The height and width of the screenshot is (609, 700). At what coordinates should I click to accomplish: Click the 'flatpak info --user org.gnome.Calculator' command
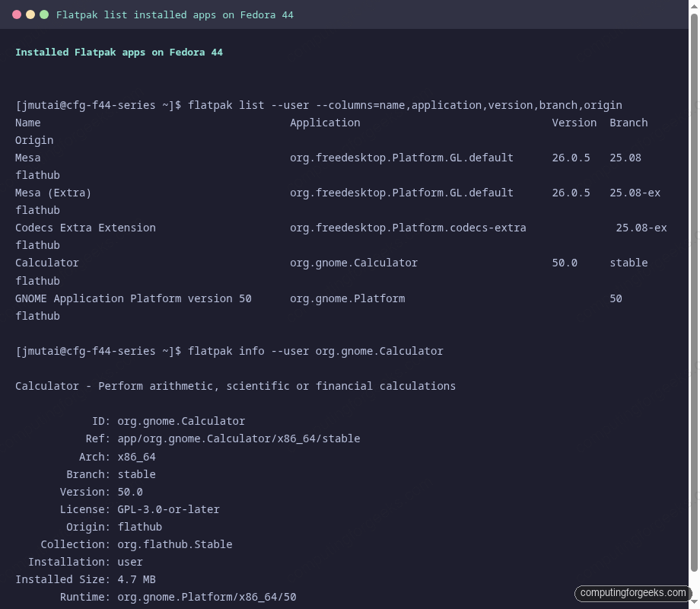coord(316,351)
